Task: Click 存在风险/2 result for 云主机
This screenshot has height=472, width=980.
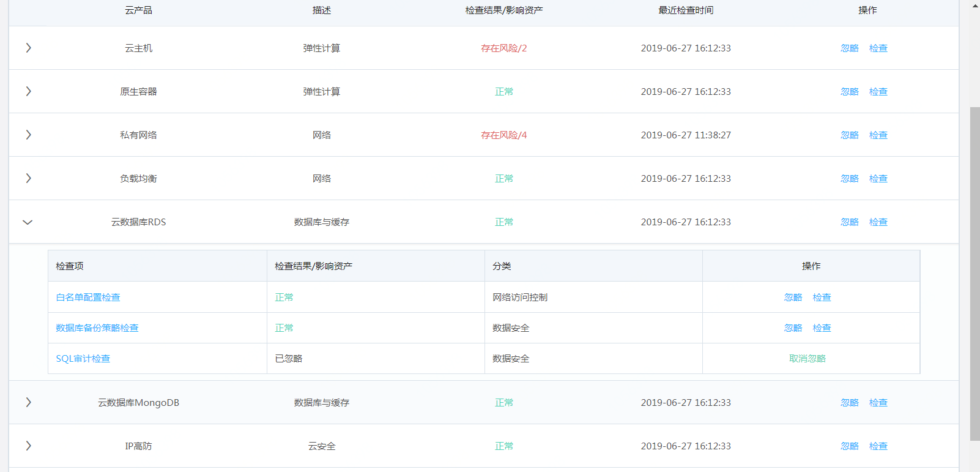Action: click(x=503, y=48)
